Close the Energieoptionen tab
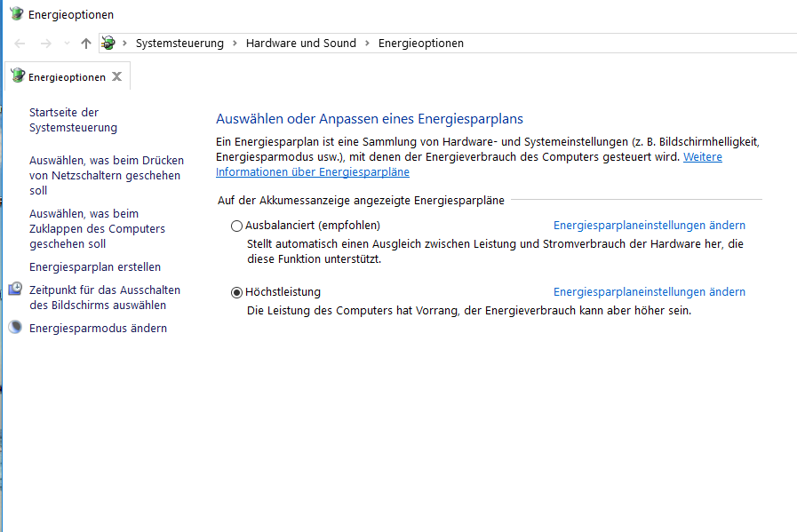Viewport: 797px width, 532px height. (x=117, y=76)
